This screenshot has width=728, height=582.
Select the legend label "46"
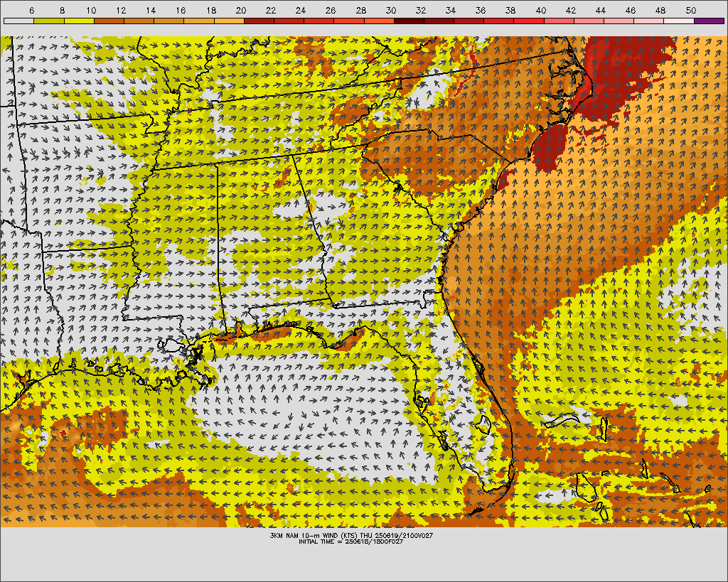point(631,10)
